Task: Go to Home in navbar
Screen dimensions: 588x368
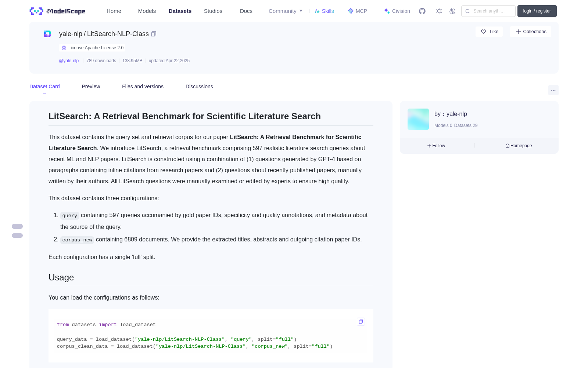Action: (114, 11)
